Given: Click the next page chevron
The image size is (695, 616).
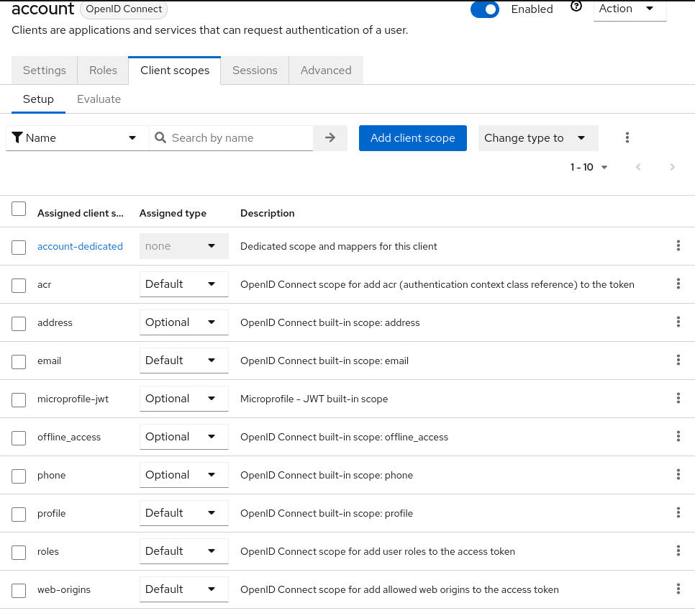Looking at the screenshot, I should click(x=673, y=166).
